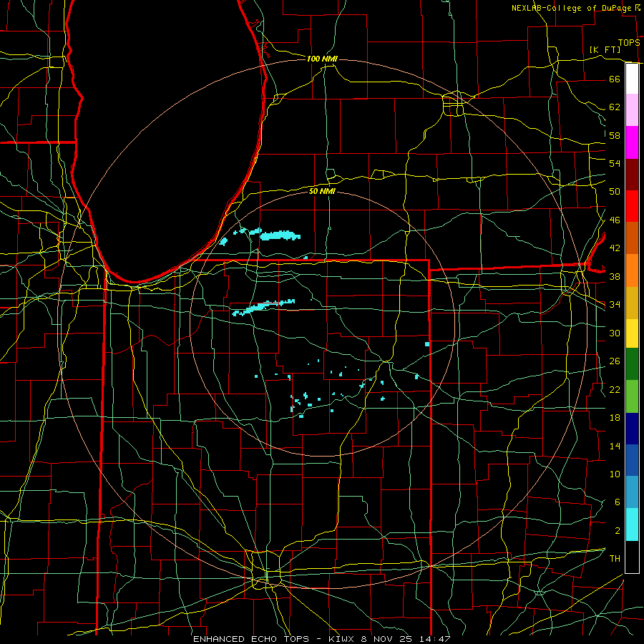Select the dark orange legend swatch
Screen dimensions: 644x644
632,238
